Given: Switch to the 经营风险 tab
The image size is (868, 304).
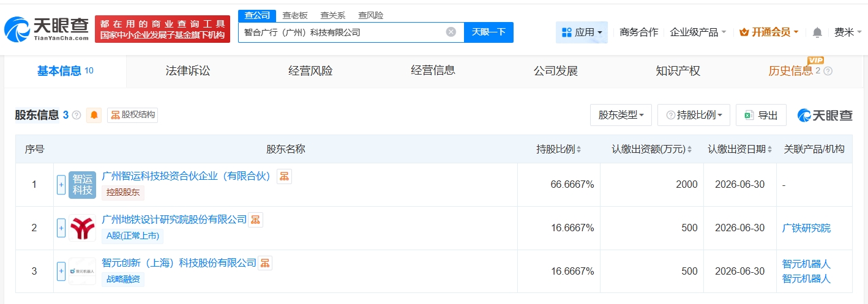Looking at the screenshot, I should click(x=310, y=71).
